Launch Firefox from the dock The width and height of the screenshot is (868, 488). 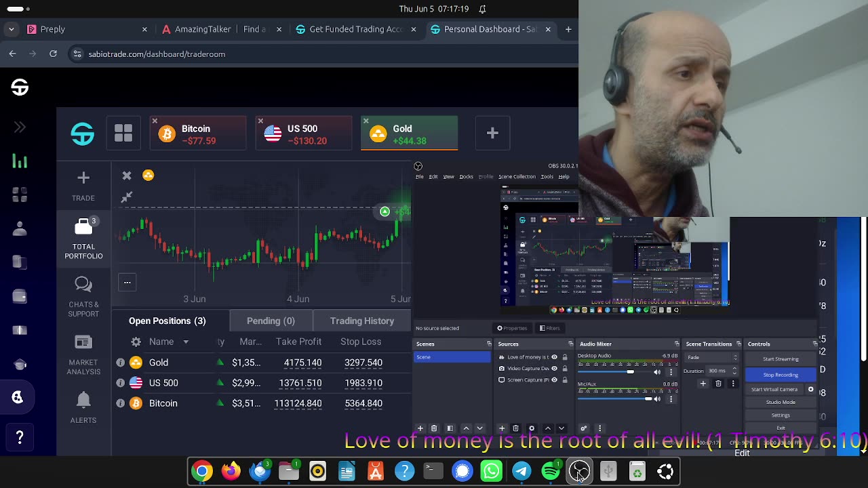[231, 471]
